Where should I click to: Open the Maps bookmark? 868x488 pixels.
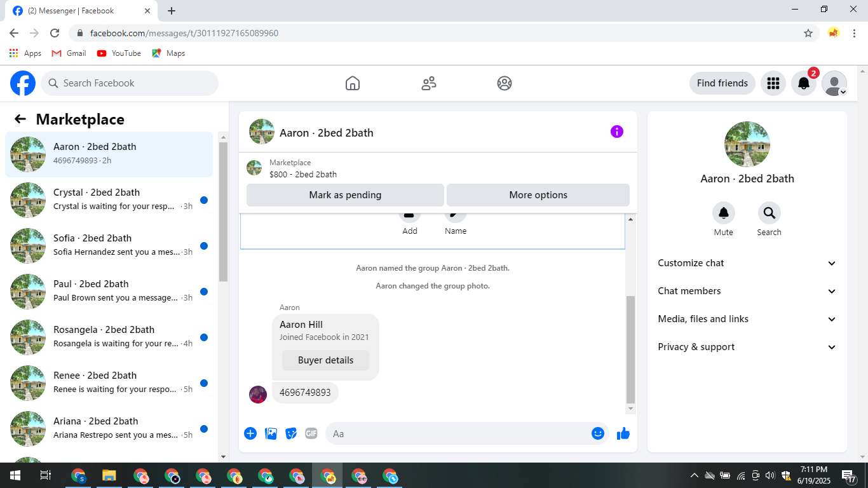(x=168, y=53)
